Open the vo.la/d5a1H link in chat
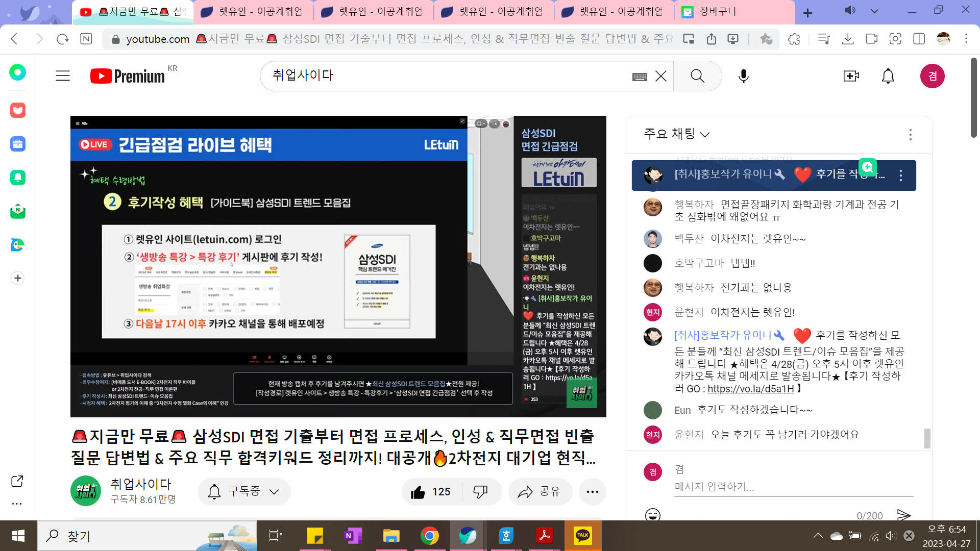Viewport: 980px width, 551px height. pos(750,389)
